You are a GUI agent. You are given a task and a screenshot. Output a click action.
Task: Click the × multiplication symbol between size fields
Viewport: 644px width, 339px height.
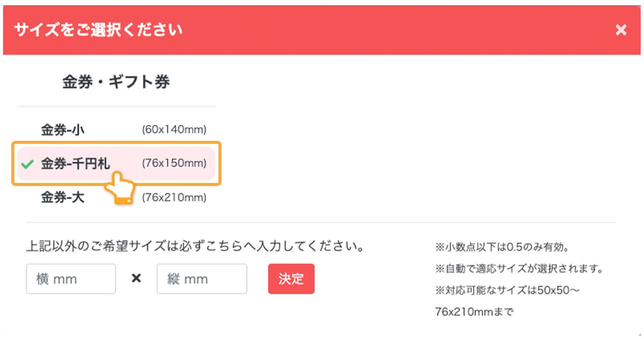click(136, 279)
